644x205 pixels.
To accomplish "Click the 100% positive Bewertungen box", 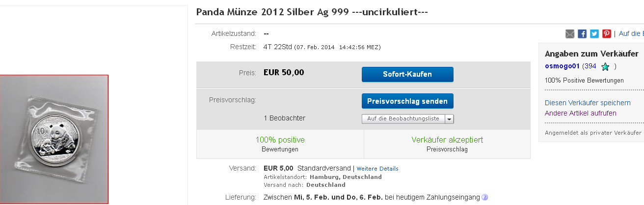I will click(280, 144).
